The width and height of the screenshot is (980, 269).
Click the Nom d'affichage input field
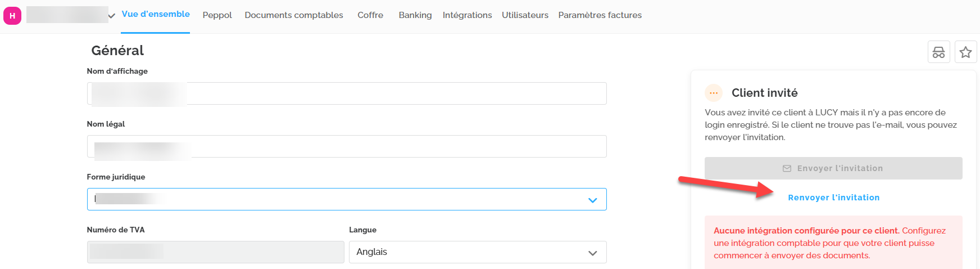393,93
